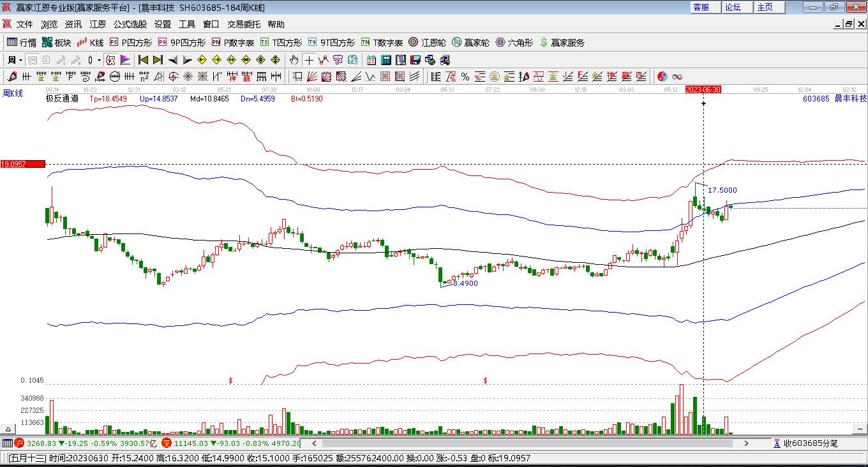Toggle the colored flag marker button
This screenshot has width=868, height=467.
click(x=125, y=60)
